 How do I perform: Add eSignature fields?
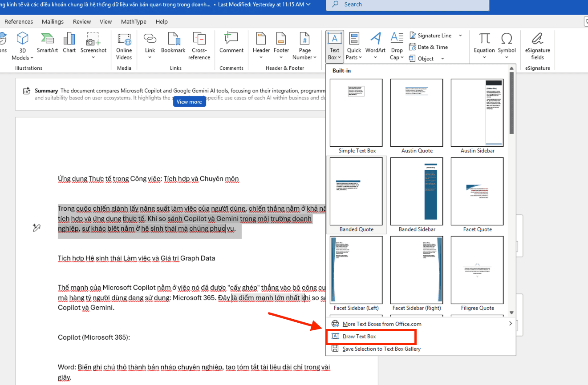[x=537, y=46]
